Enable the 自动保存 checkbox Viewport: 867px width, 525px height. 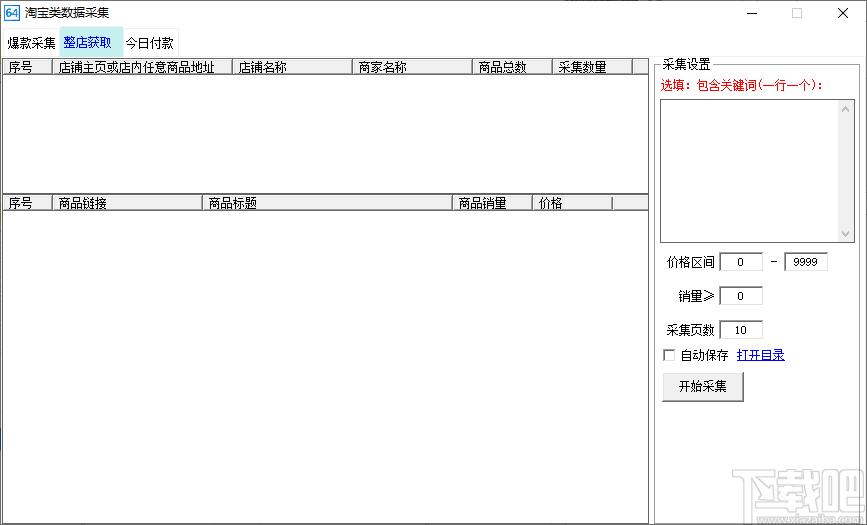click(669, 355)
